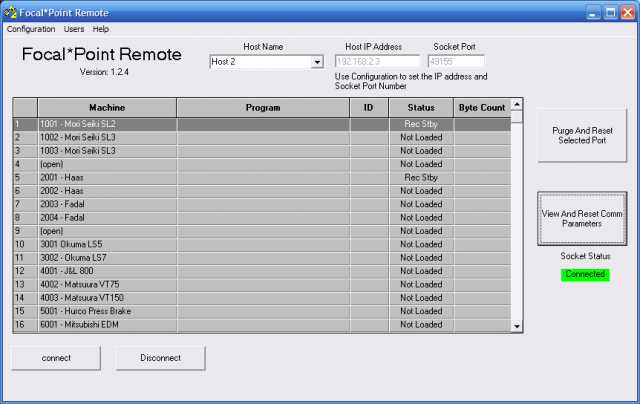Select row 1003 - Mori Seiki SL3
640x404 pixels.
262,151
